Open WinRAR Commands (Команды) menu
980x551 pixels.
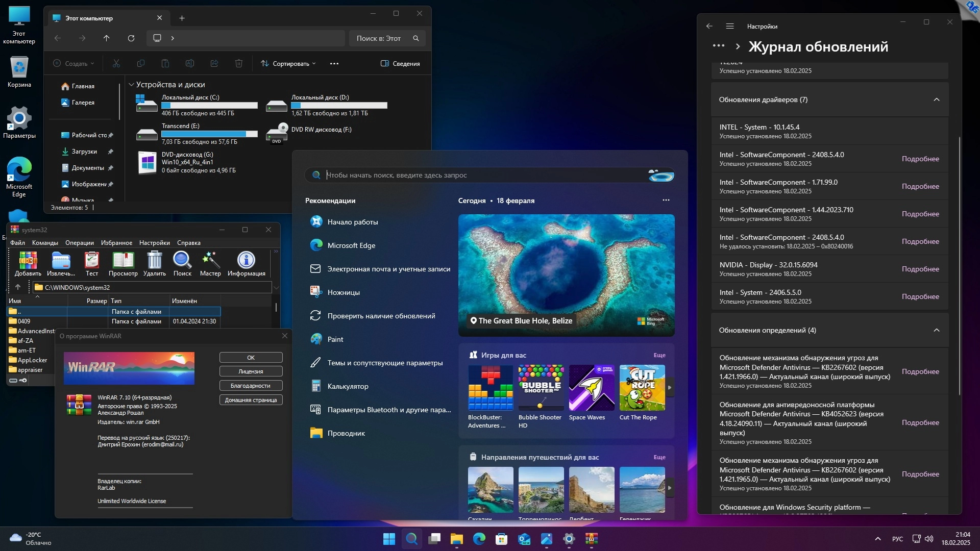(45, 243)
